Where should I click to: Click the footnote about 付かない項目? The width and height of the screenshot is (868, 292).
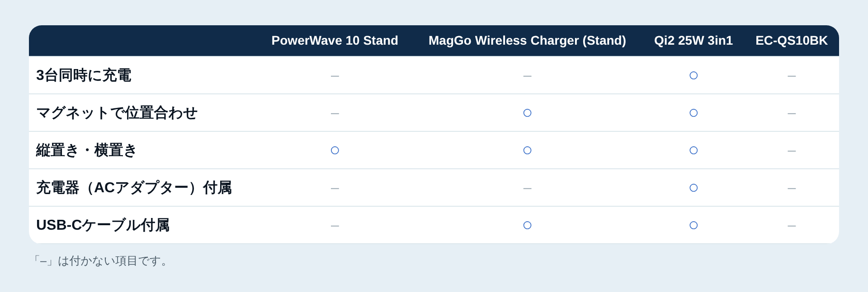(x=101, y=261)
